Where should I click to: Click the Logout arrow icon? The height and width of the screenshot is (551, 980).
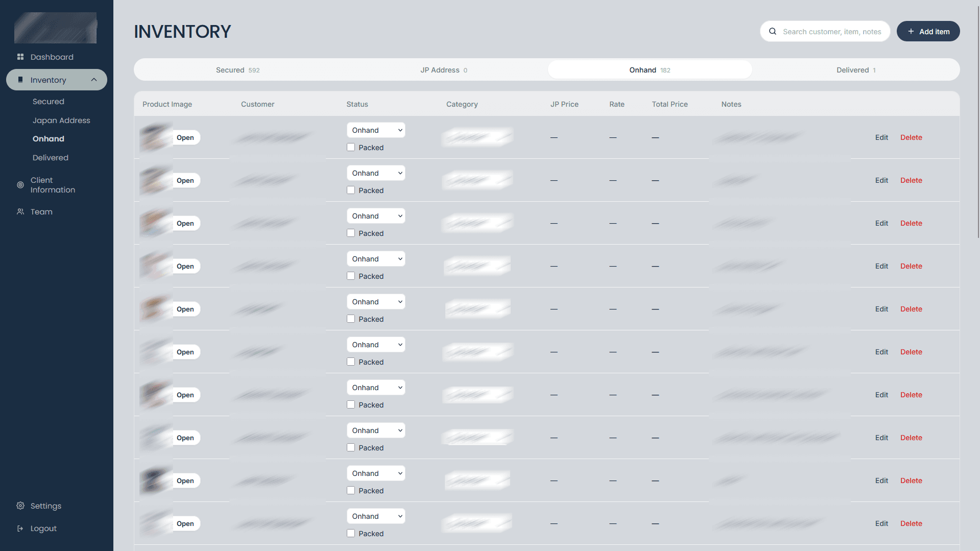tap(20, 529)
